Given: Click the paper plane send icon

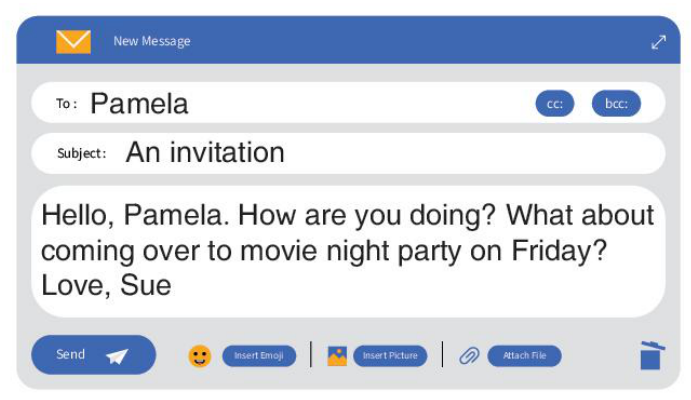Looking at the screenshot, I should 117,356.
